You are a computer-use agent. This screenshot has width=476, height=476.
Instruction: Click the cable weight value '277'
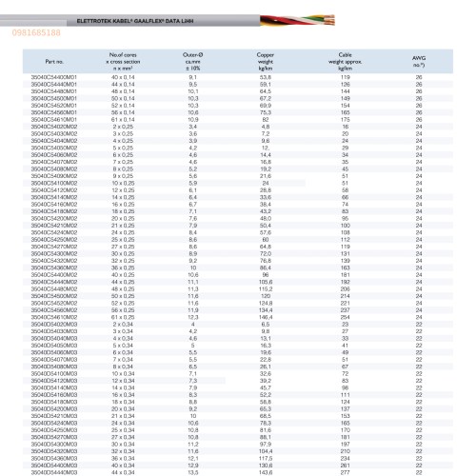click(345, 472)
